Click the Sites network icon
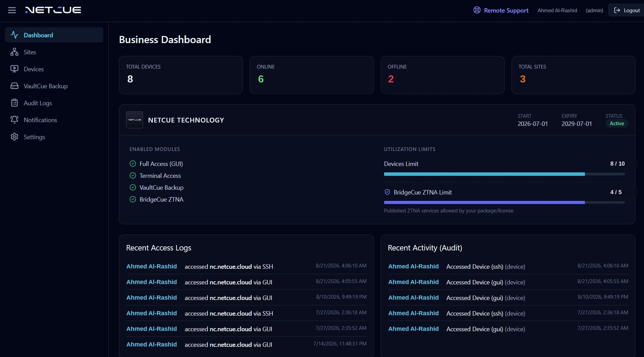This screenshot has height=357, width=644. tap(14, 52)
